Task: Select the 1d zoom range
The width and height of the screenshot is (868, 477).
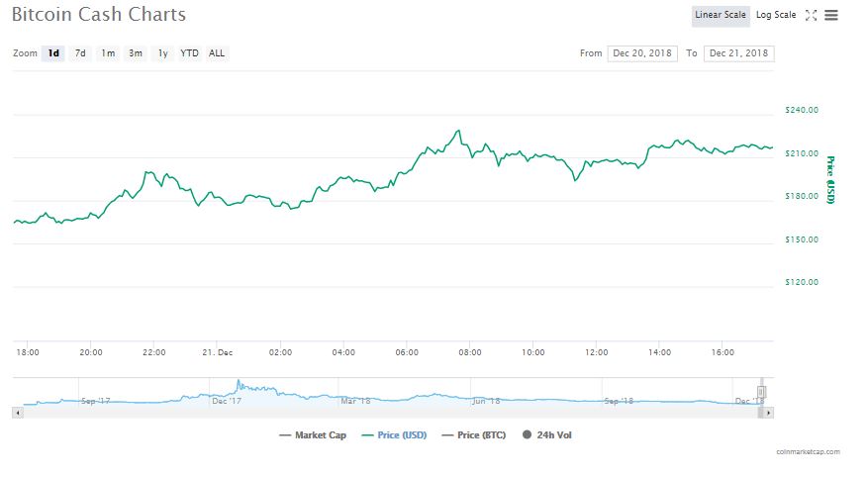Action: point(53,53)
